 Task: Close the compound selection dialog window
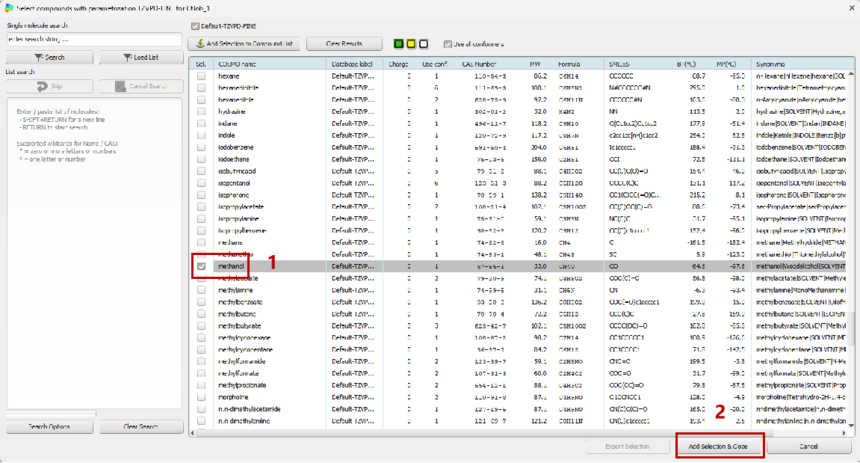click(x=847, y=7)
